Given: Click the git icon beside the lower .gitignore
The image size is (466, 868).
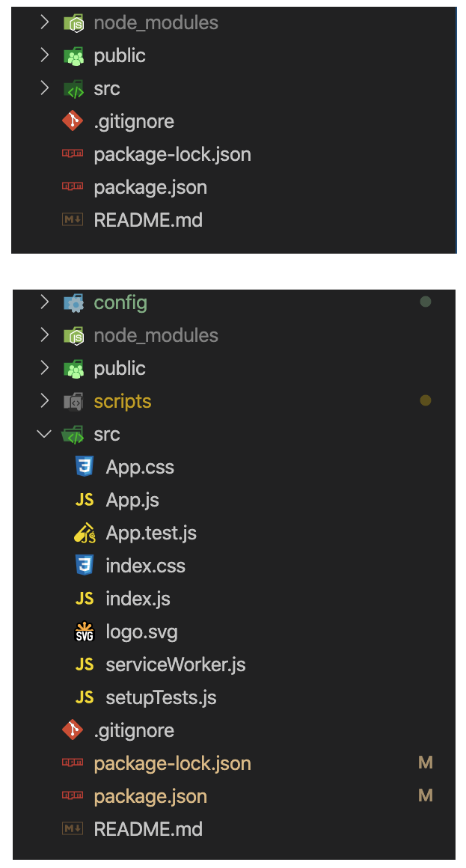Looking at the screenshot, I should click(73, 730).
